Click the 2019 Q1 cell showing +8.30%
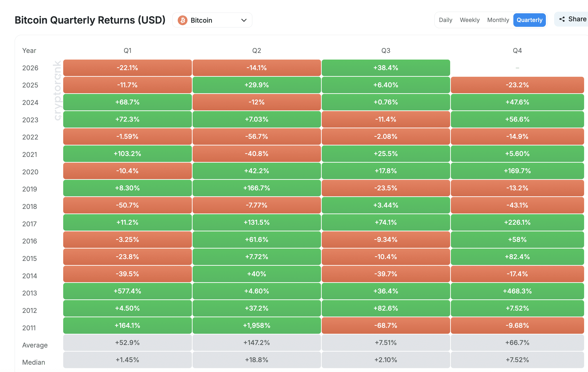The width and height of the screenshot is (588, 372). click(x=128, y=188)
